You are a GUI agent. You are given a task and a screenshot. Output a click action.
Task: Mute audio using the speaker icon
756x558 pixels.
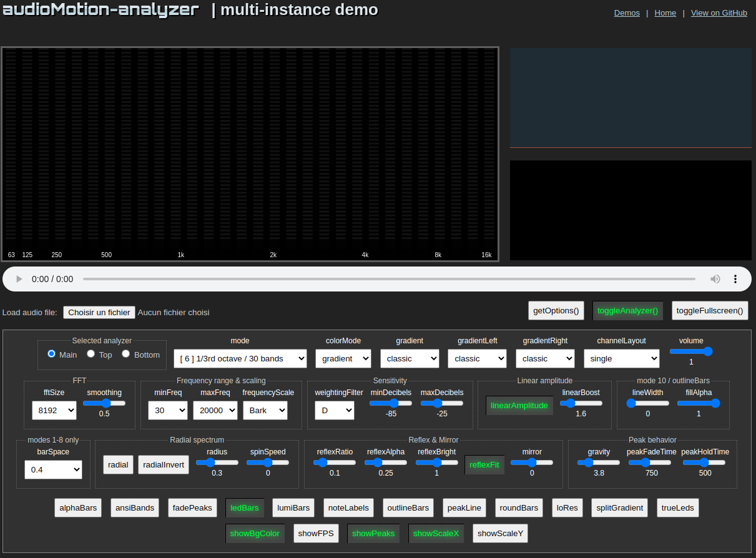tap(715, 279)
